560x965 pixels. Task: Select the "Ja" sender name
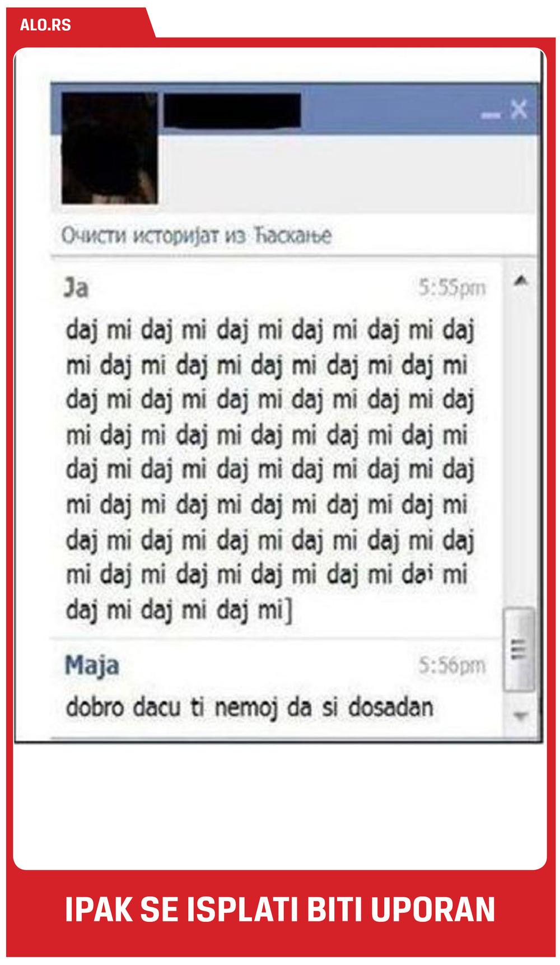click(76, 288)
